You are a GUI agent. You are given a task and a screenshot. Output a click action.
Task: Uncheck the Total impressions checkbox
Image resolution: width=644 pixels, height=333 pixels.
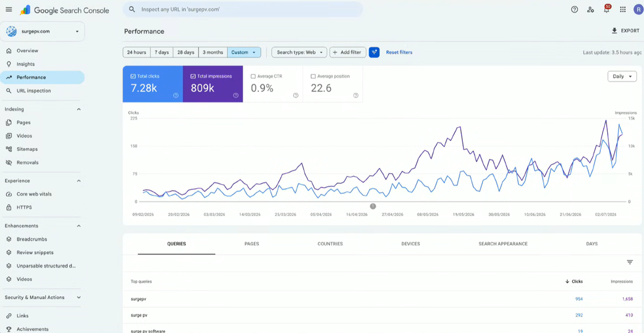[x=193, y=76]
